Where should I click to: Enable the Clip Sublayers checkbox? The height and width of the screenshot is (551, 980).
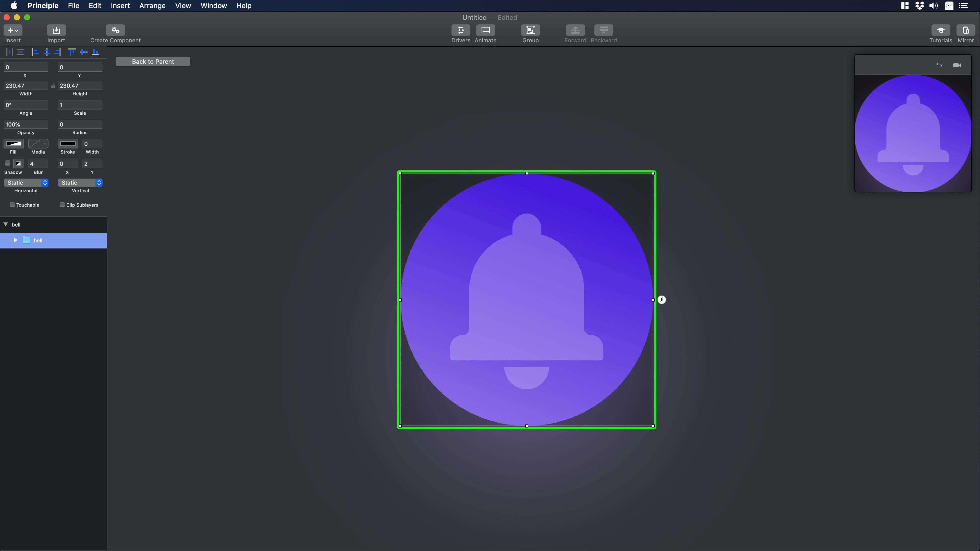pyautogui.click(x=62, y=205)
